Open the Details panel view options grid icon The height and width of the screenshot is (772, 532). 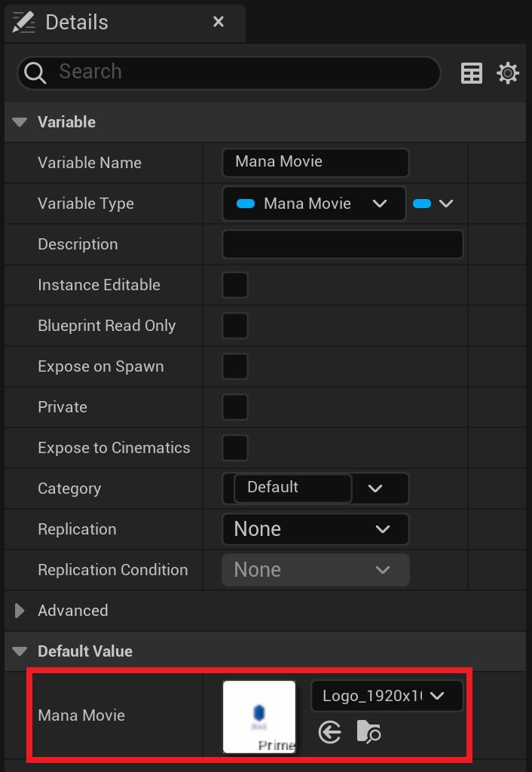tap(472, 72)
